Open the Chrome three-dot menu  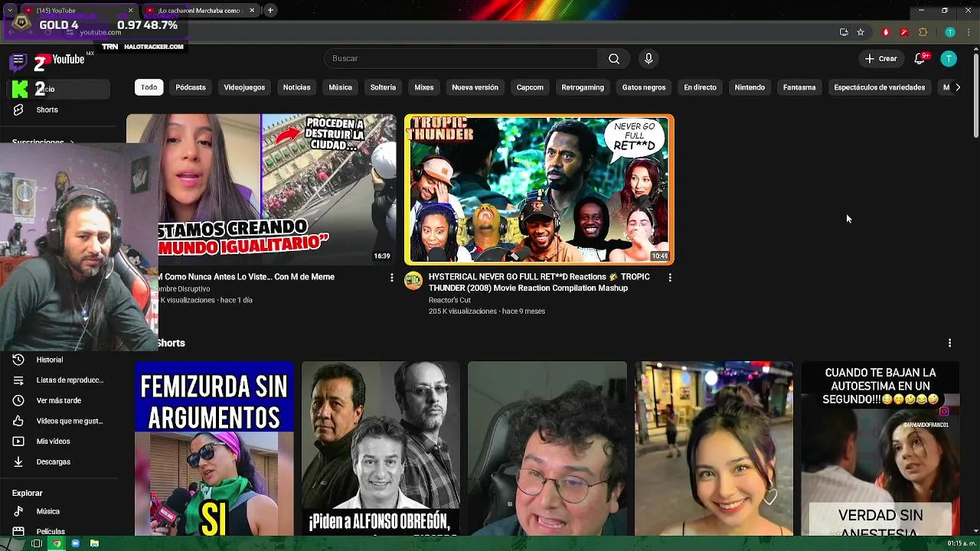(969, 32)
